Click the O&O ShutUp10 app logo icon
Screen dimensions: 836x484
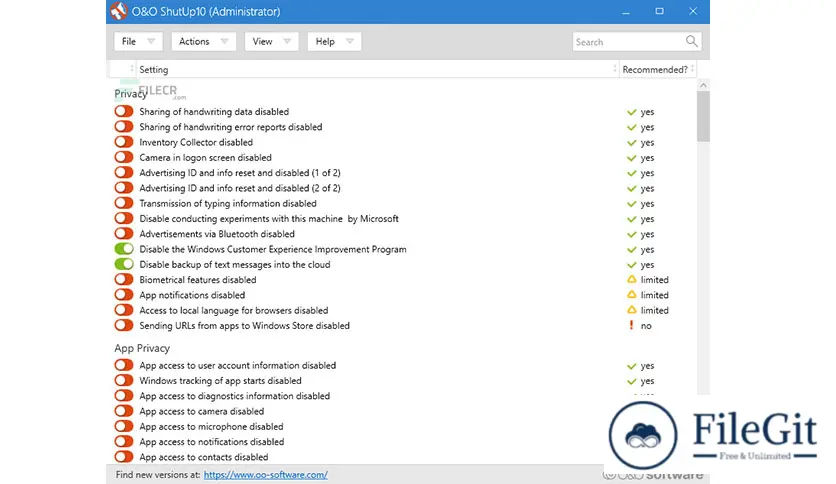pos(118,11)
